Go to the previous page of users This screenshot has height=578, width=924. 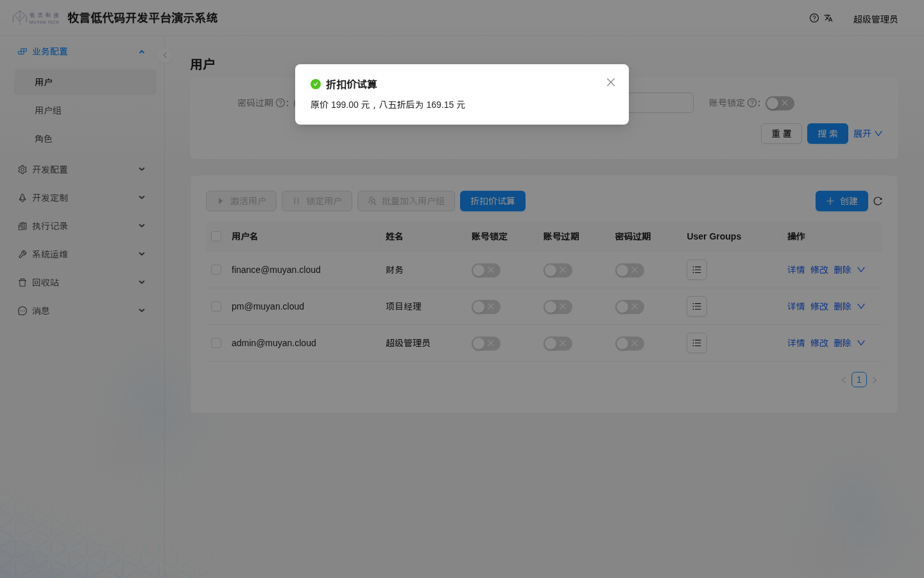(x=844, y=380)
